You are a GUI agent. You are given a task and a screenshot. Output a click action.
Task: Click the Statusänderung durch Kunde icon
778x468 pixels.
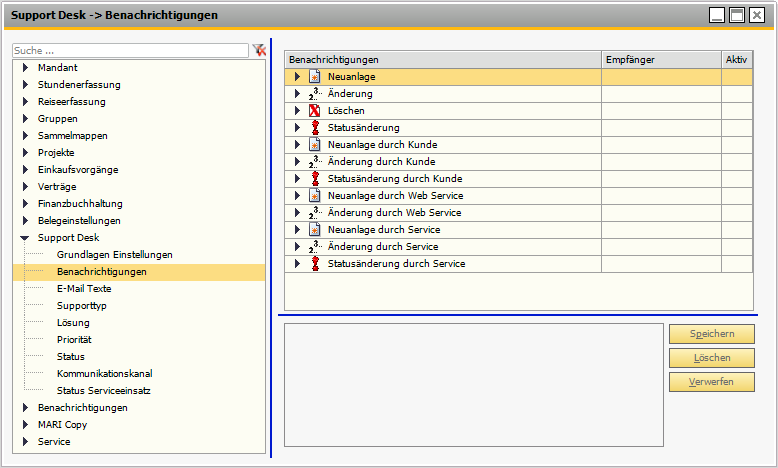[315, 178]
